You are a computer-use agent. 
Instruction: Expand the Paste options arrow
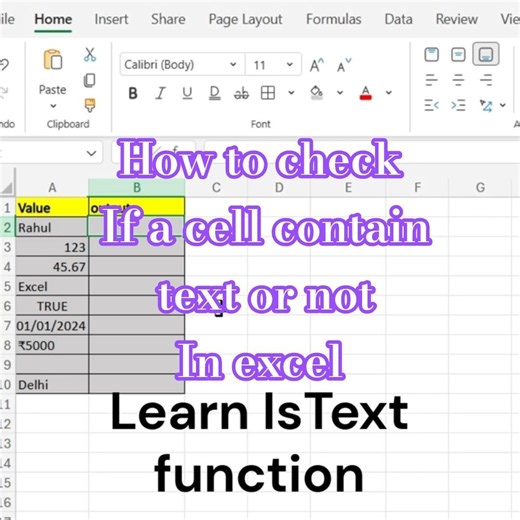coord(53,106)
